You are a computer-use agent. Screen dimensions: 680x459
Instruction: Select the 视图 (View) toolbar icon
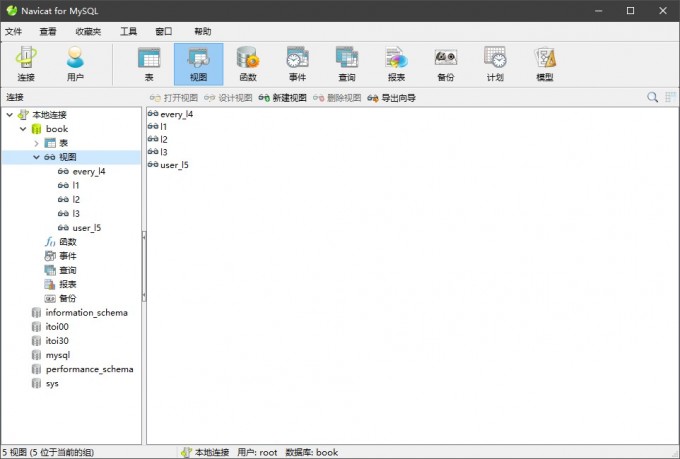pos(199,64)
